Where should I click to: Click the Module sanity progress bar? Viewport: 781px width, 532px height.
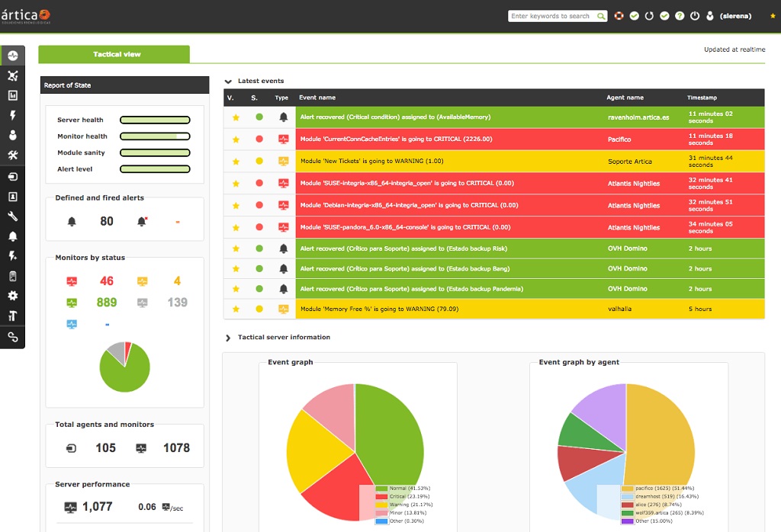(155, 152)
